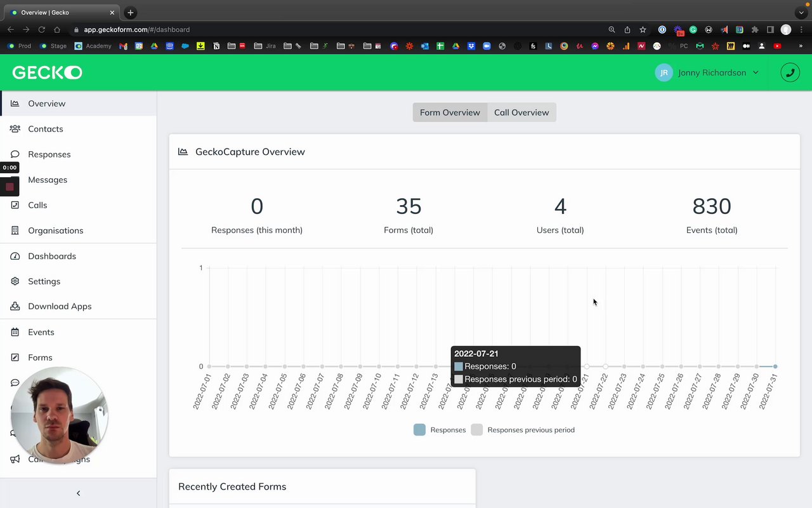Open the Organisations building icon
812x508 pixels.
pyautogui.click(x=15, y=231)
